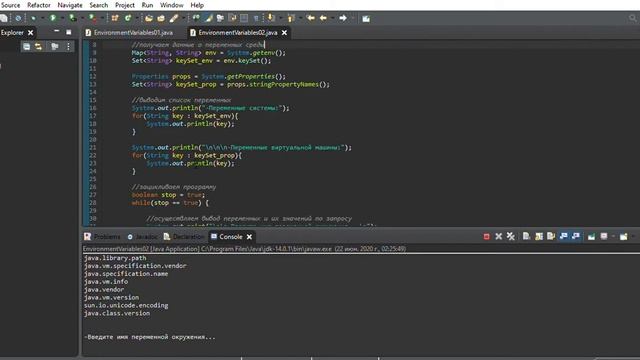Navigate Forward with the white right arrow
This screenshot has width=640, height=360.
(343, 18)
